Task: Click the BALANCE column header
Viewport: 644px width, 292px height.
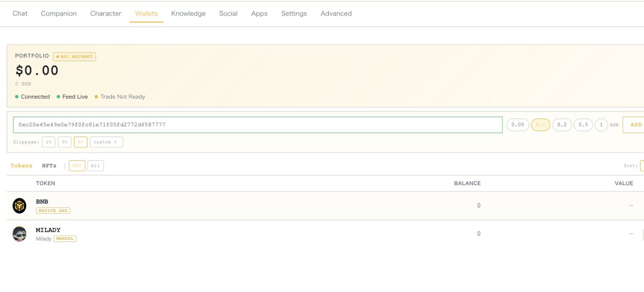Action: [467, 183]
